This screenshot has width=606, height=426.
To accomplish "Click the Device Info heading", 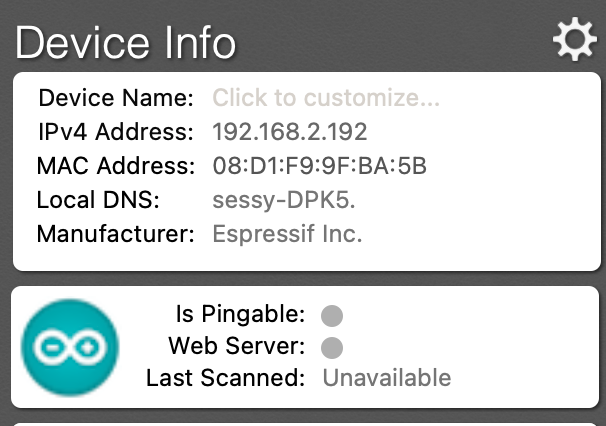I will tap(126, 43).
